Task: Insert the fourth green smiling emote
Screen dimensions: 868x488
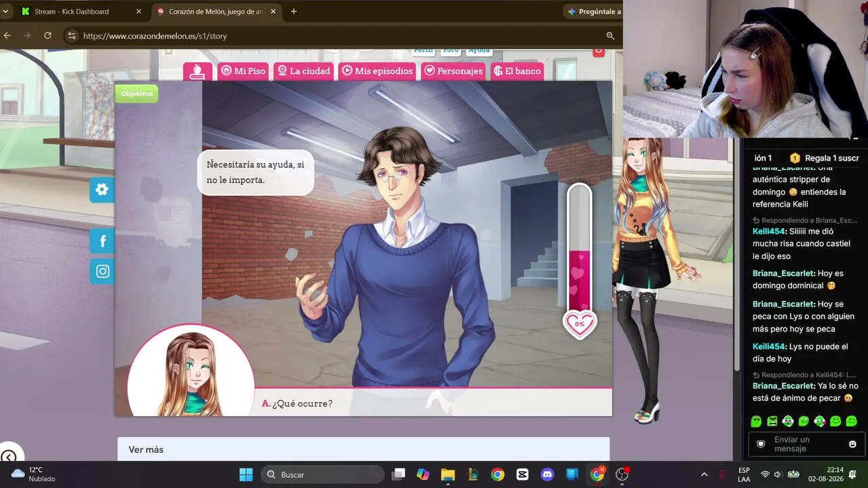Action: coord(804,422)
